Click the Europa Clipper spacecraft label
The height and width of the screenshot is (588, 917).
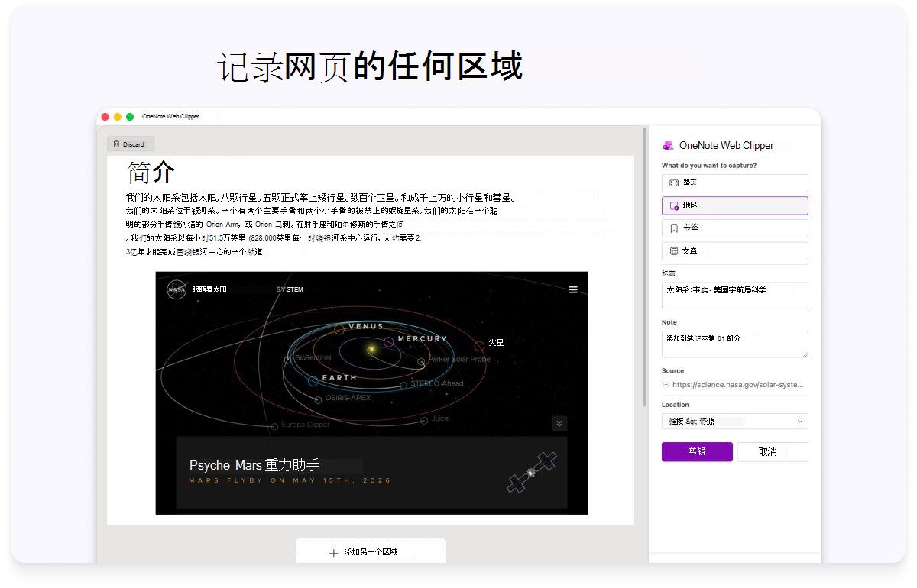[x=306, y=425]
